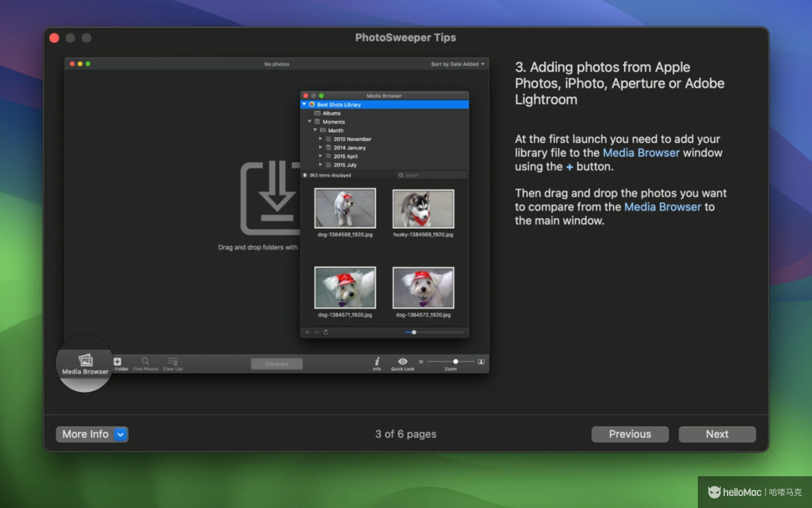This screenshot has width=812, height=508.
Task: Click the Clear List toolbar icon
Action: coord(173,361)
